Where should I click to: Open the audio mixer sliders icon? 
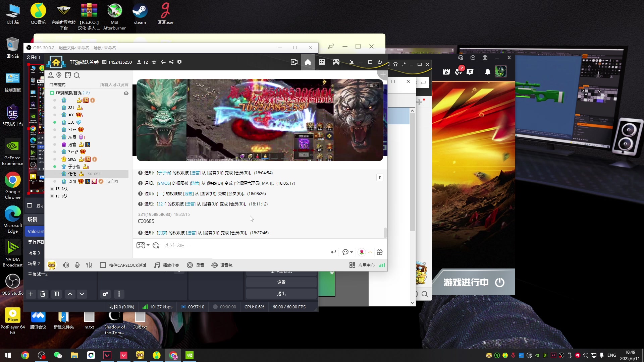pyautogui.click(x=89, y=265)
